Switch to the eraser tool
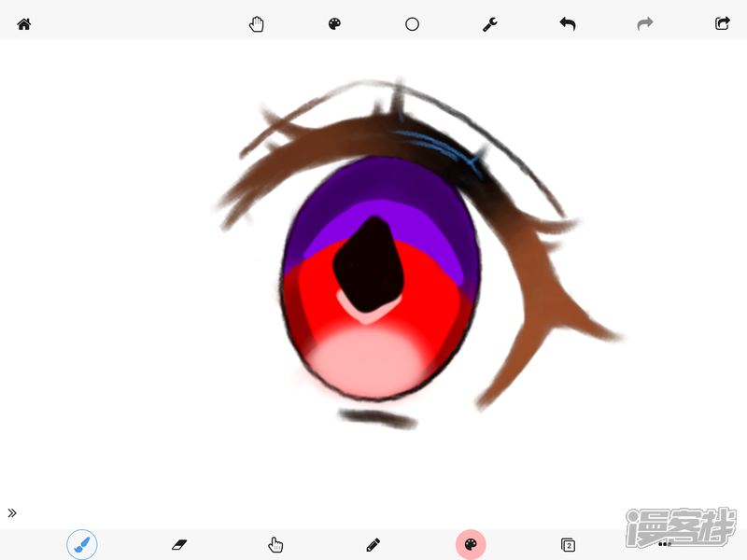Screen dimensions: 747x560 click(179, 544)
